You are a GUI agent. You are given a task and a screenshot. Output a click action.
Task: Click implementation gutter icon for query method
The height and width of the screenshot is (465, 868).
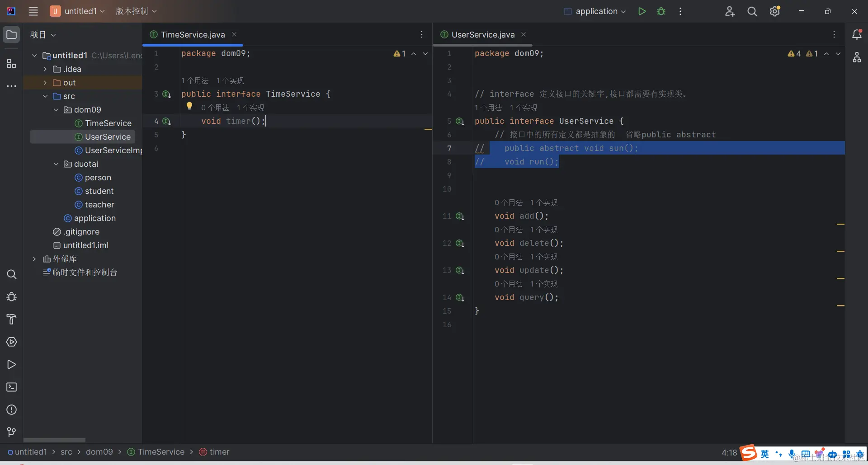coord(460,297)
